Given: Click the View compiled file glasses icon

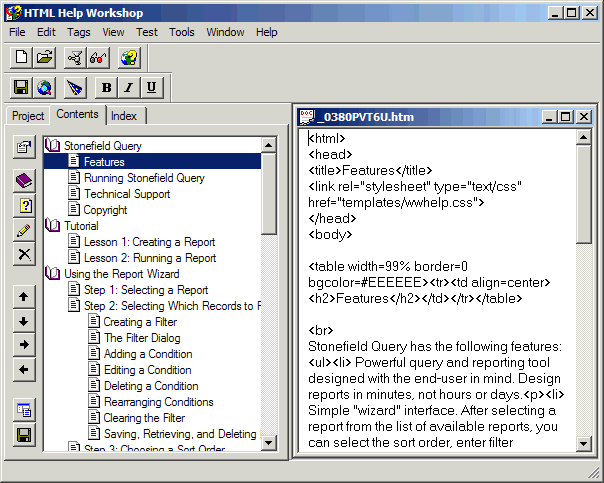Looking at the screenshot, I should [98, 58].
